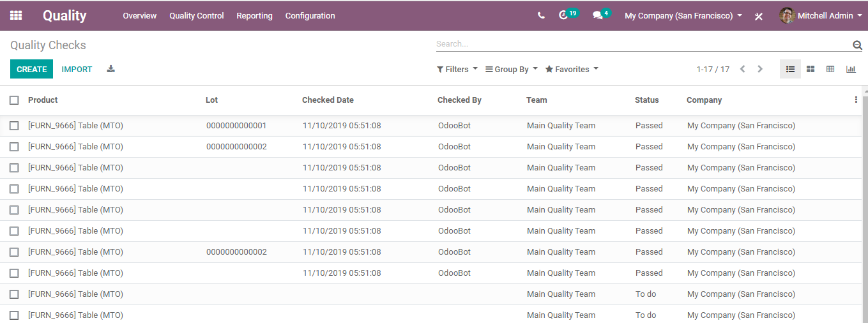Click the export download icon
This screenshot has height=323, width=868.
pos(110,69)
